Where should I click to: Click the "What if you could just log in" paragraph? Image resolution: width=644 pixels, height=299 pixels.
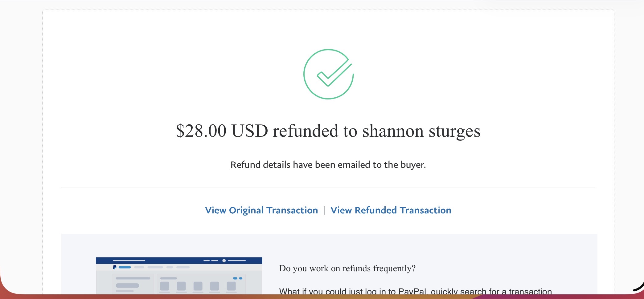click(x=415, y=291)
